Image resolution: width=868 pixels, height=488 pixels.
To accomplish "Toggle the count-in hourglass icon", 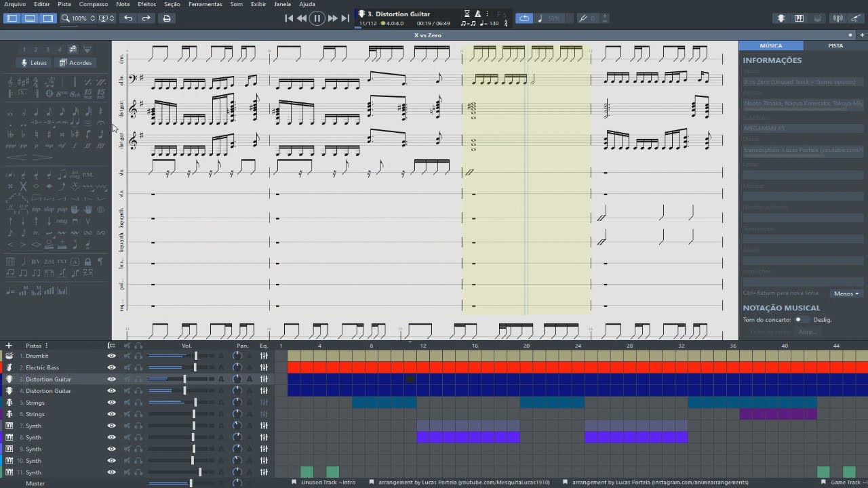I will [x=467, y=14].
